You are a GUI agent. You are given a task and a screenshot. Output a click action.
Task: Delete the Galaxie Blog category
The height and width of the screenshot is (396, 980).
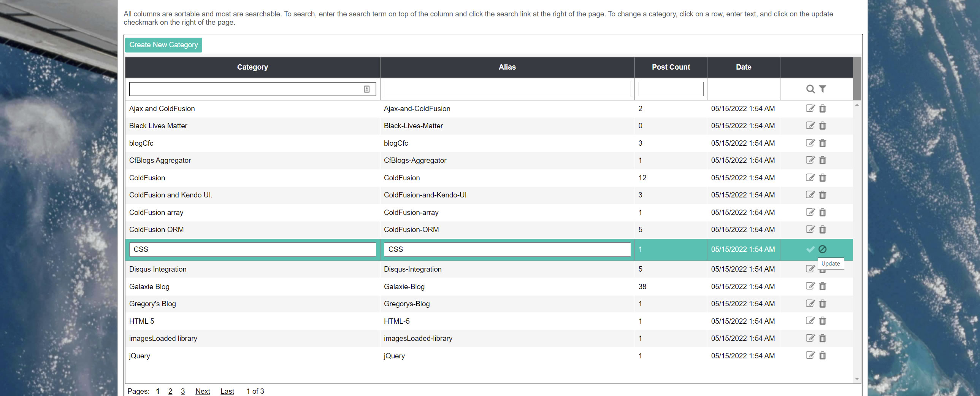coord(823,286)
